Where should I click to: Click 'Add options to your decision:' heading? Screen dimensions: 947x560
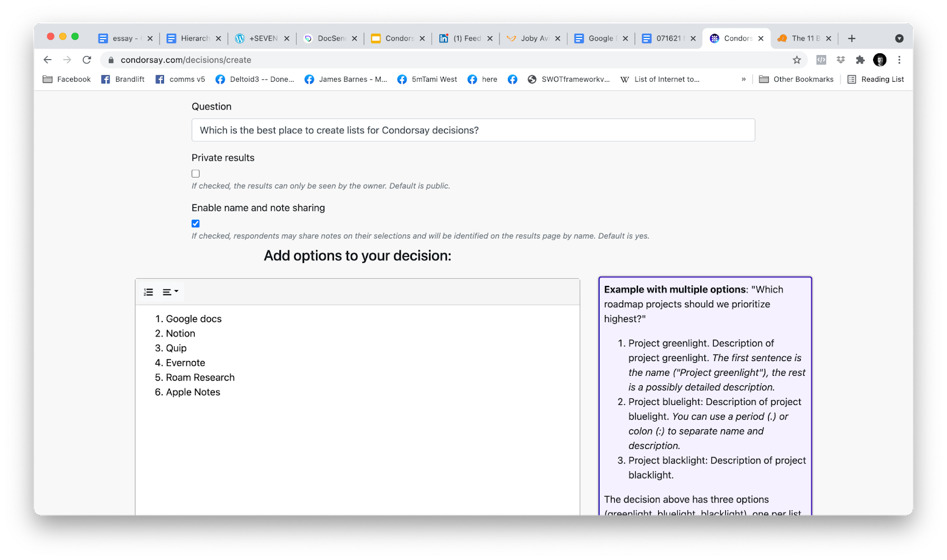coord(357,256)
